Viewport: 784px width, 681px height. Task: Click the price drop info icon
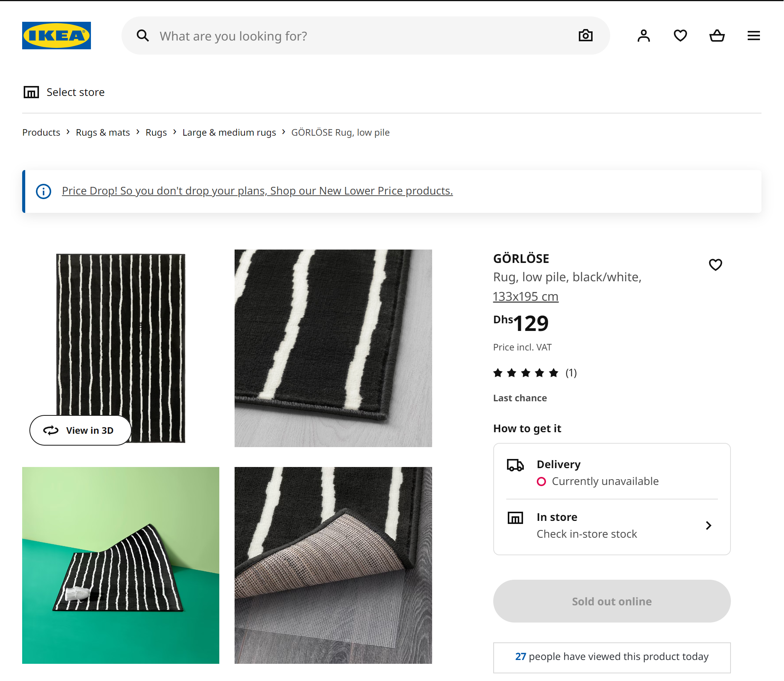44,191
